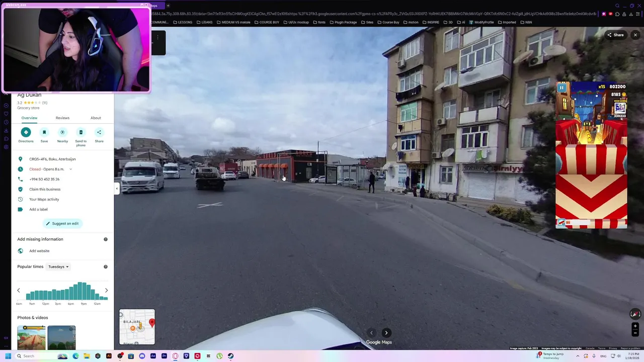The height and width of the screenshot is (362, 644).
Task: Open File Explorer from the taskbar
Action: pos(87,356)
